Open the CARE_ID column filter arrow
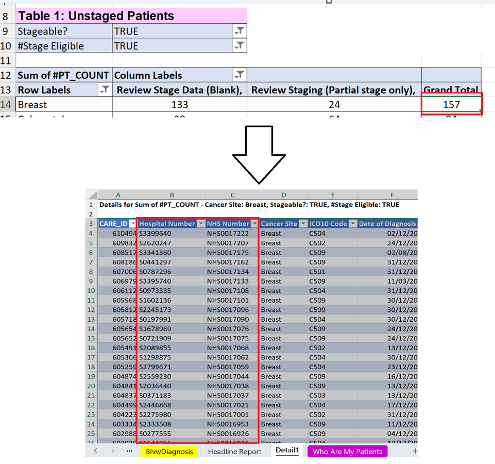This screenshot has width=495, height=464. 133,223
